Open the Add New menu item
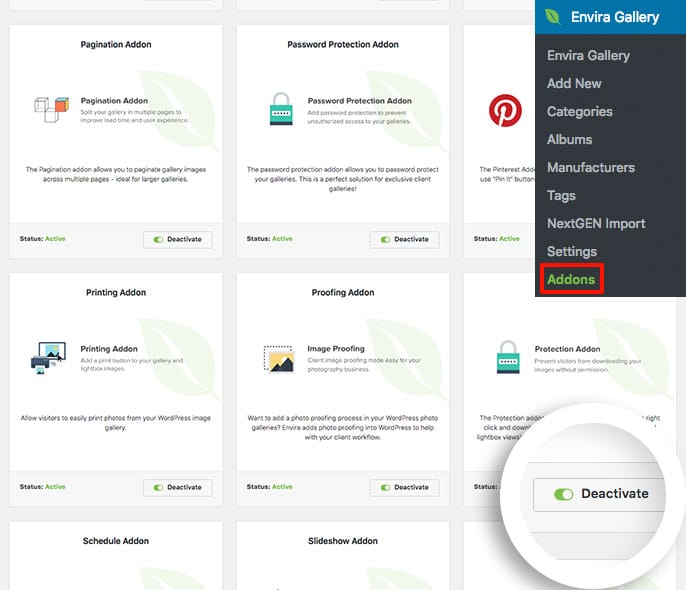 pyautogui.click(x=574, y=84)
